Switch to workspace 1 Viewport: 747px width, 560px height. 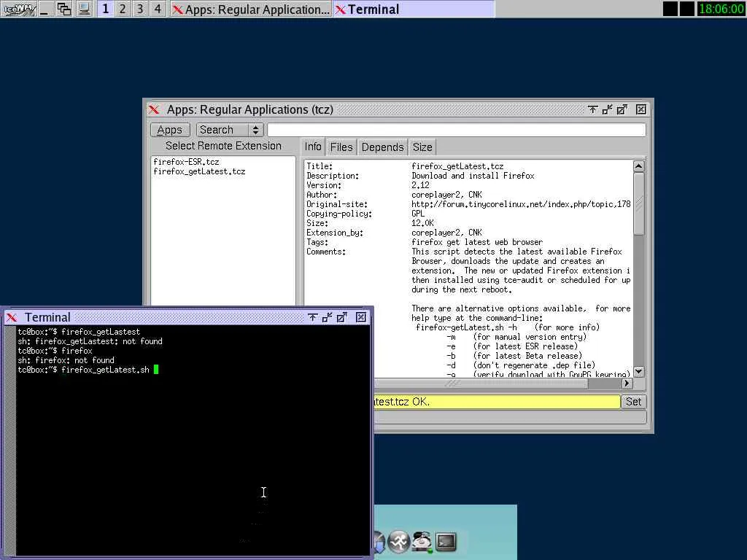pos(106,9)
